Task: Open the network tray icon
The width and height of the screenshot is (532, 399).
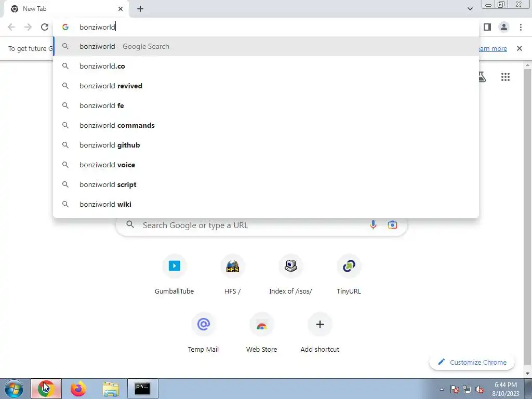Action: click(467, 389)
